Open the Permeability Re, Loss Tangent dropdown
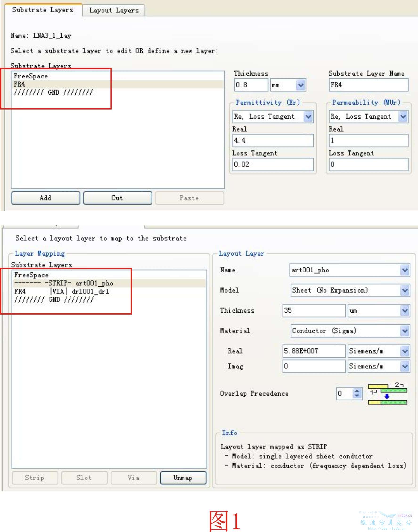Screen dimensions: 418x532 pos(368,116)
